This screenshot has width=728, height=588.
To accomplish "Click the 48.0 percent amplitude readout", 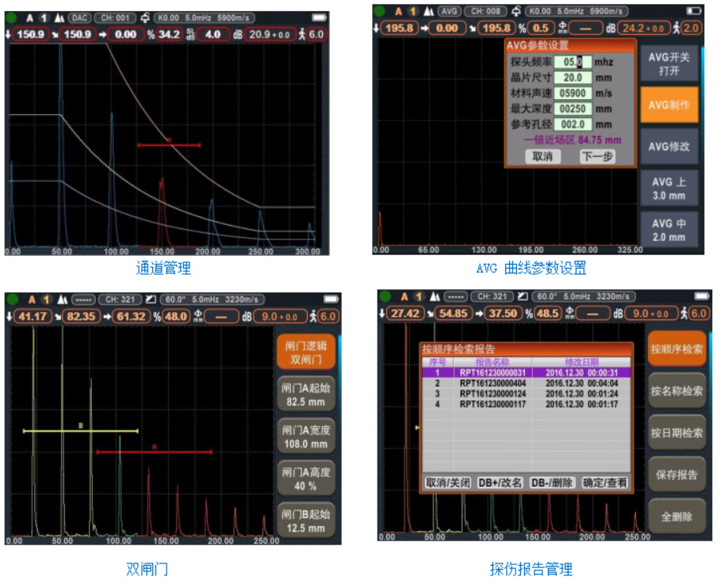I will (x=176, y=316).
